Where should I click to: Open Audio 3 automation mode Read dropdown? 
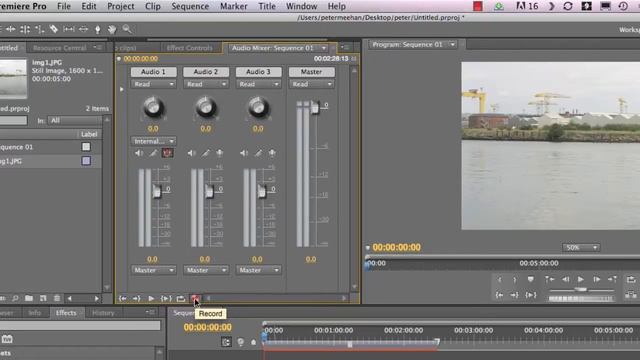pyautogui.click(x=258, y=84)
